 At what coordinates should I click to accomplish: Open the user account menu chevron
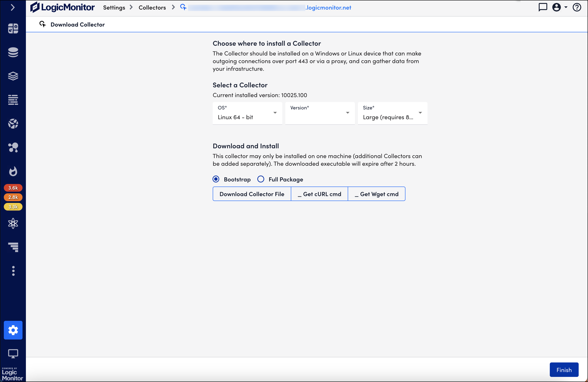tap(566, 7)
